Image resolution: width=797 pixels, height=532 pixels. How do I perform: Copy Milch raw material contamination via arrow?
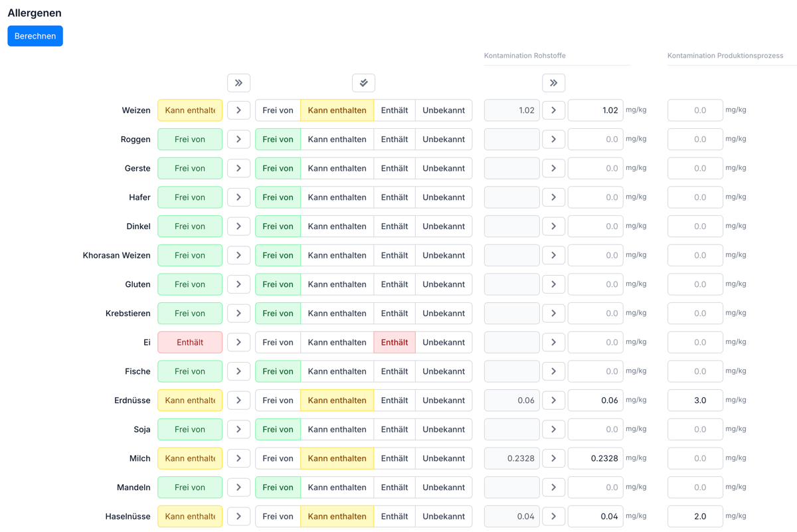tap(553, 458)
